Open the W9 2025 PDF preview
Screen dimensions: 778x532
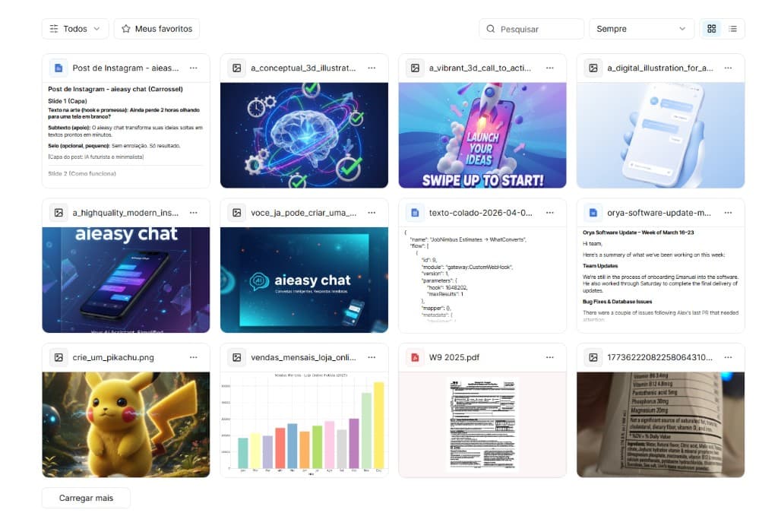(x=482, y=425)
